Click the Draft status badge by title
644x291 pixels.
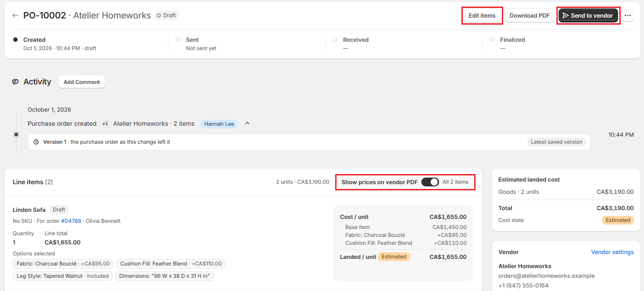(x=167, y=15)
